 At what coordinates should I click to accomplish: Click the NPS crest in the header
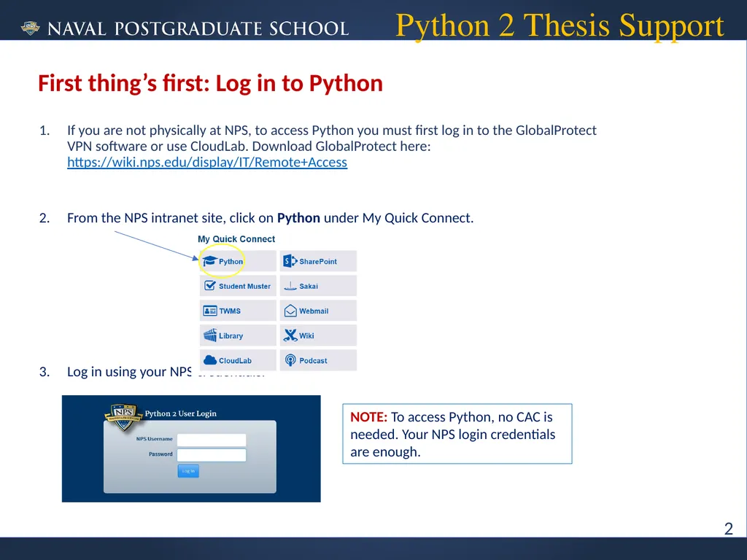(x=31, y=28)
